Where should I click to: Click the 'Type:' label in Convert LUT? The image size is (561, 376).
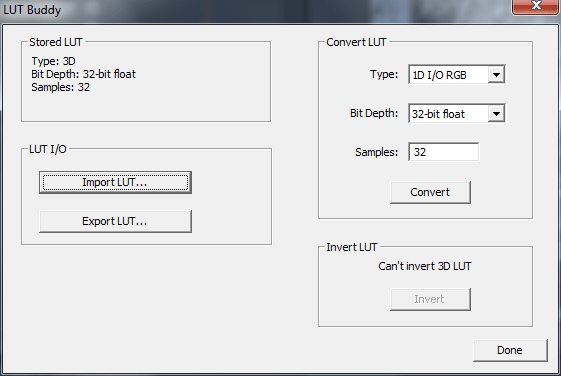point(384,74)
